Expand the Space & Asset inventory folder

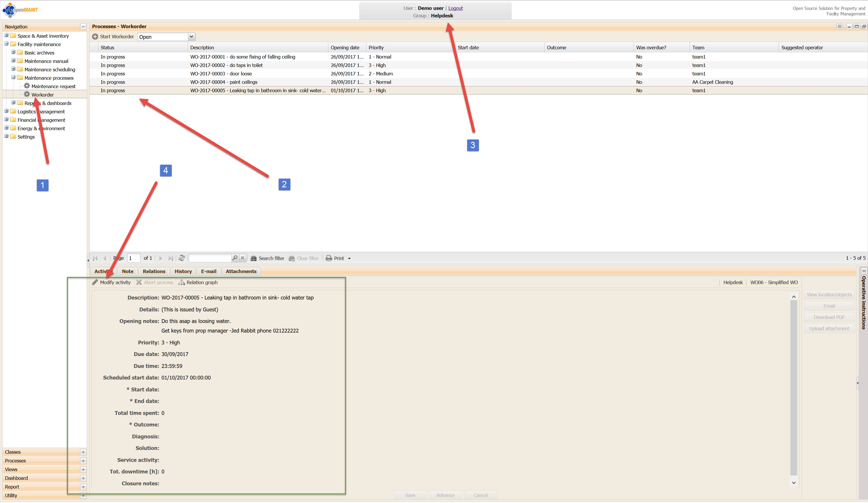pyautogui.click(x=6, y=35)
